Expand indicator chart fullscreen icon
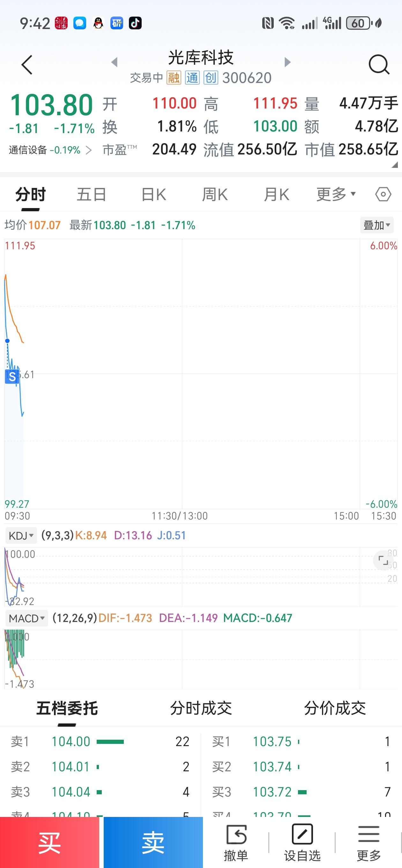 click(x=383, y=560)
